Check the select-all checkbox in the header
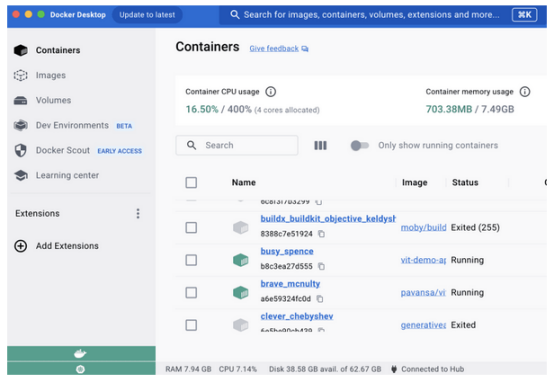The width and height of the screenshot is (554, 383). (191, 183)
